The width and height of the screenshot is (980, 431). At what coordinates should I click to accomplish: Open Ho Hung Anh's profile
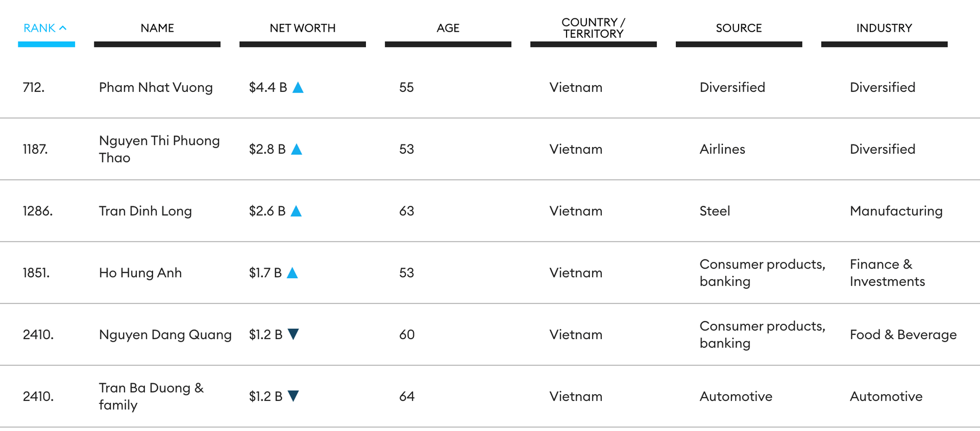click(140, 273)
